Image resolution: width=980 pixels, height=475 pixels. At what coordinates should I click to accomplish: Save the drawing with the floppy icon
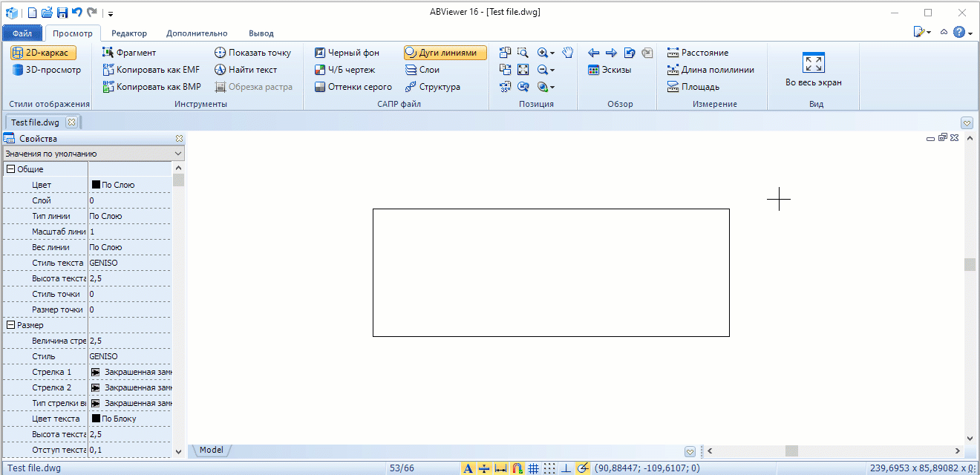click(62, 13)
